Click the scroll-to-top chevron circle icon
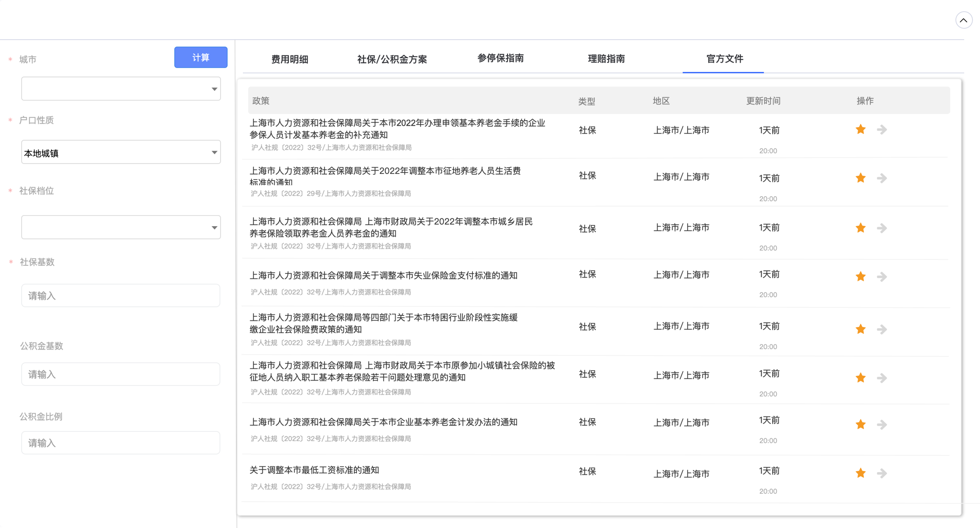The image size is (980, 528). coord(963,20)
